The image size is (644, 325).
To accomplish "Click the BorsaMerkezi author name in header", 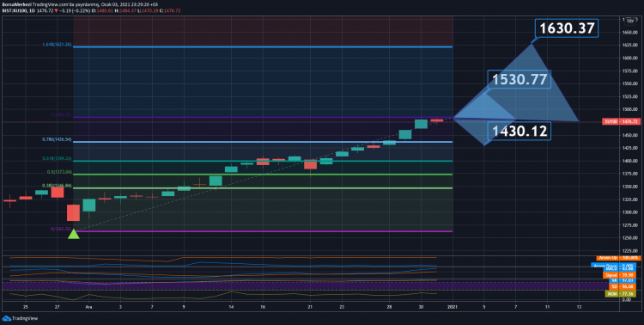I will click(16, 4).
